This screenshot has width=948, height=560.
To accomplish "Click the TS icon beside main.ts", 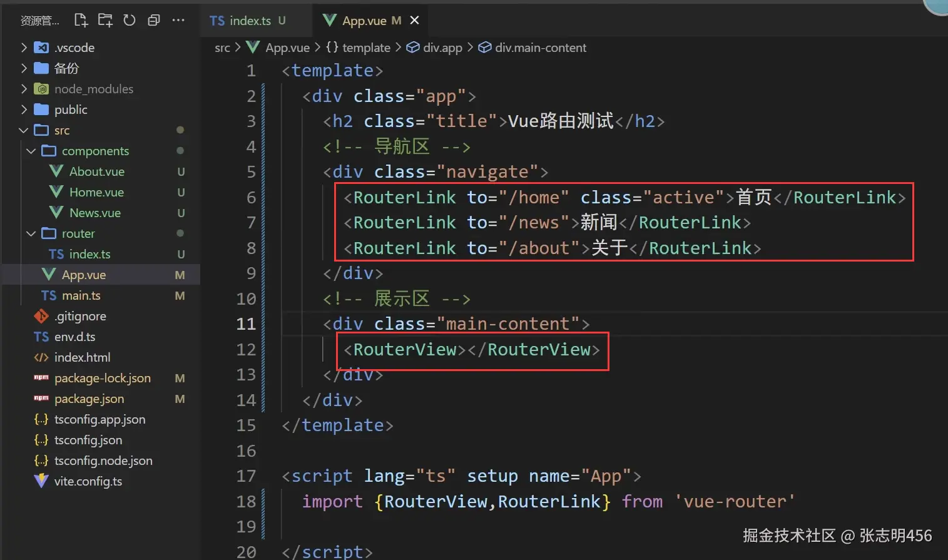I will (49, 295).
